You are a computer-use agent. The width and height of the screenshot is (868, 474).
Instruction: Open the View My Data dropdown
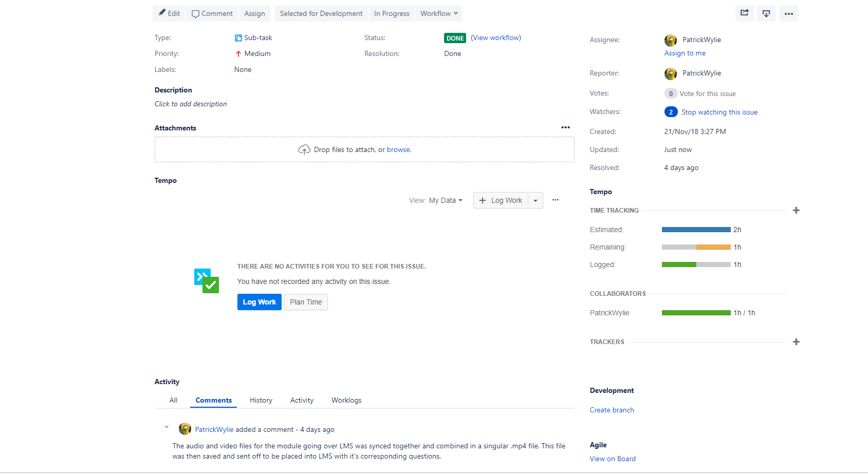pos(436,200)
